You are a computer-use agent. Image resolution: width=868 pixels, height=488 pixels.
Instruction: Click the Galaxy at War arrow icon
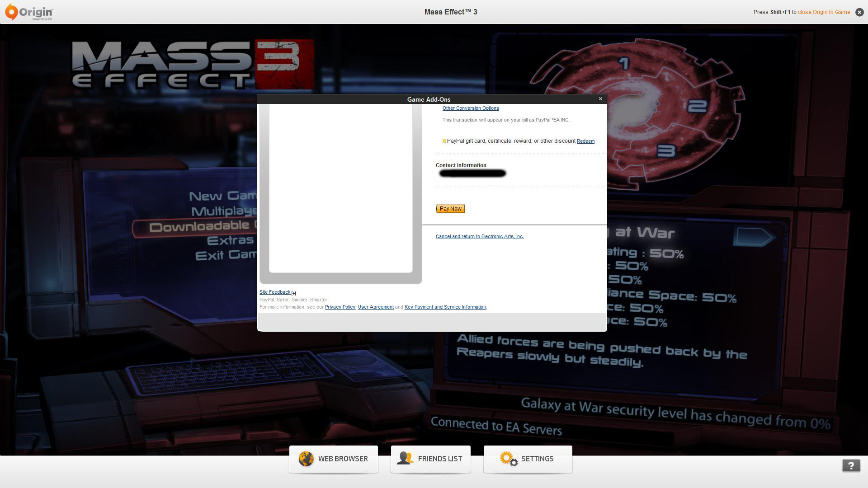[x=753, y=237]
